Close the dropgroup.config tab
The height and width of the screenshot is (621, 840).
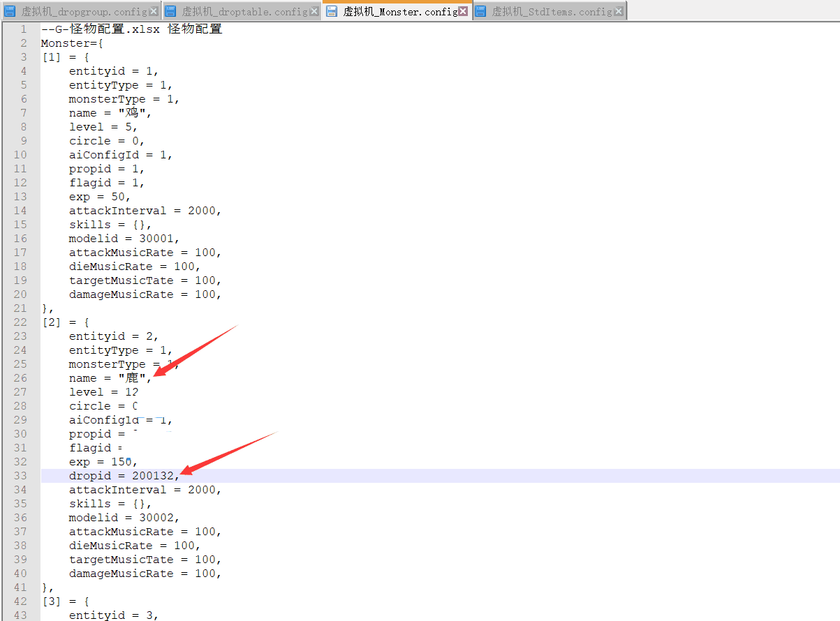154,11
